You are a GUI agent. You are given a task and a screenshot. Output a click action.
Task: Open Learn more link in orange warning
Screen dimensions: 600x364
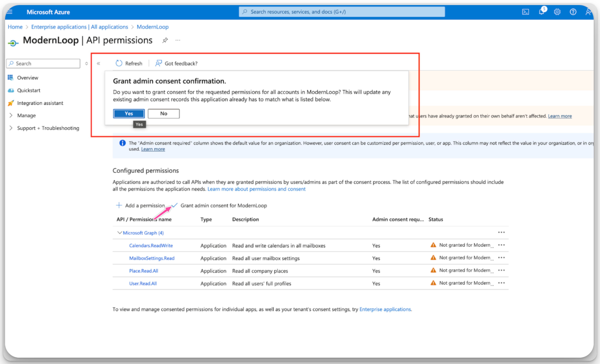(560, 116)
